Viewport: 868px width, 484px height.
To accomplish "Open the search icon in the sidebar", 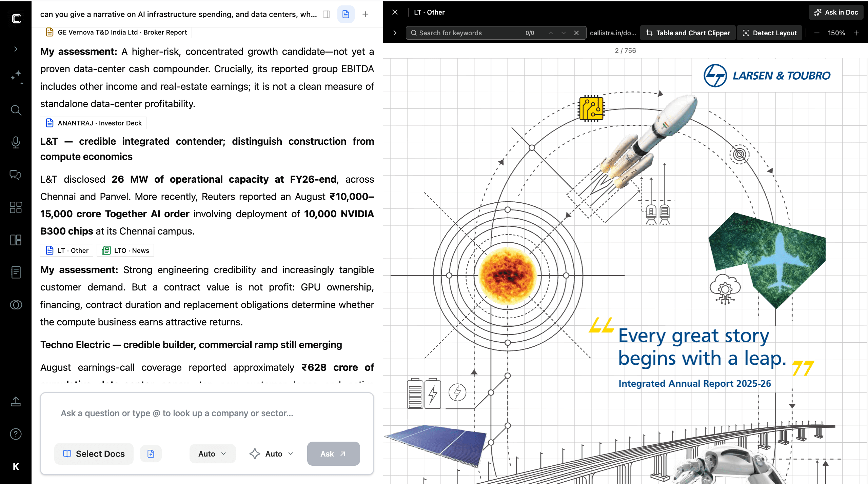I will click(x=16, y=110).
